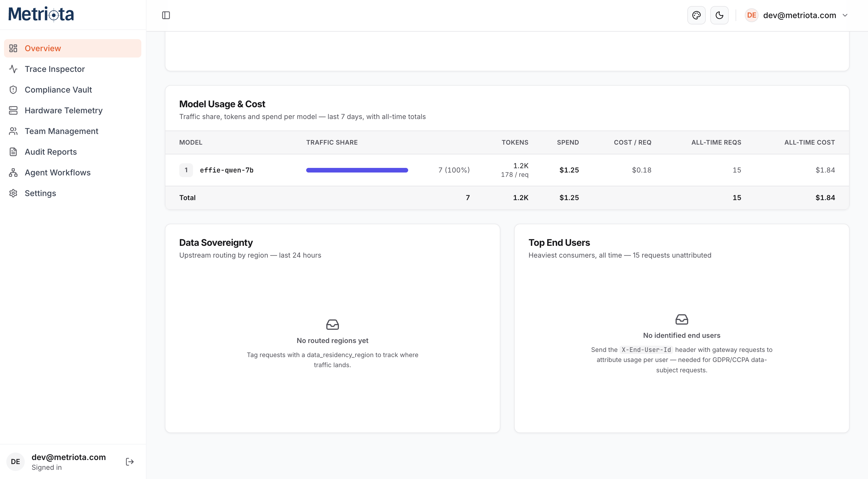Screen dimensions: 868x479
Task: Click the Audit Reports document icon
Action: coord(13,152)
